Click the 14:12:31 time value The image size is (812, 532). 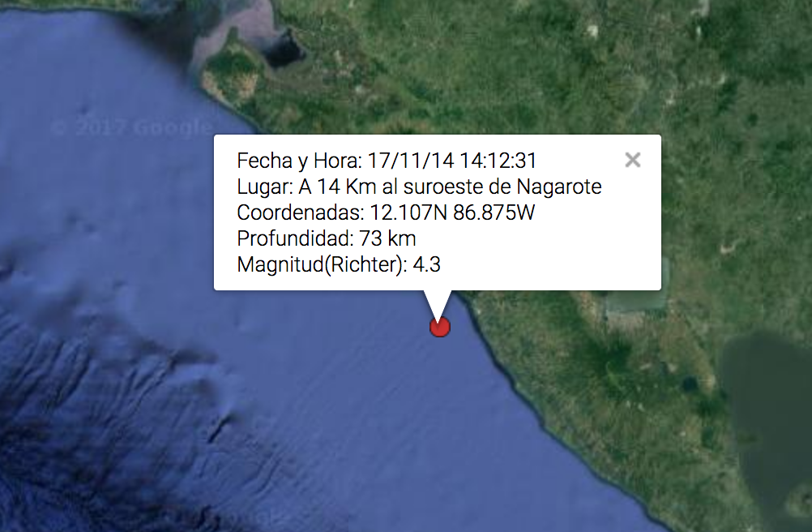tap(498, 161)
